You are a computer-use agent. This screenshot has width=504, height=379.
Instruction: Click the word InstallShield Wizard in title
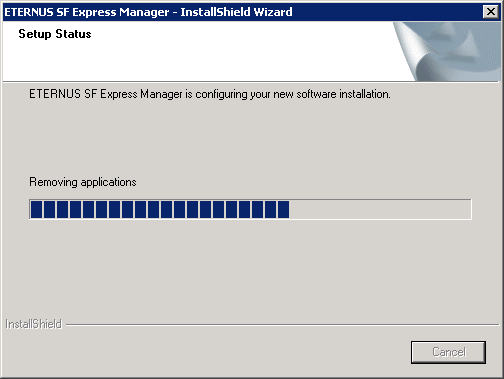tap(236, 12)
